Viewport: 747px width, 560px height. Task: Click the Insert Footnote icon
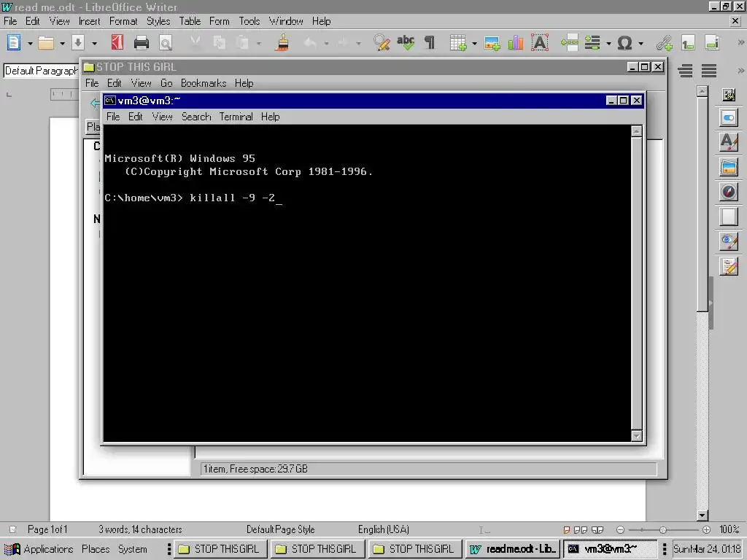tap(688, 43)
